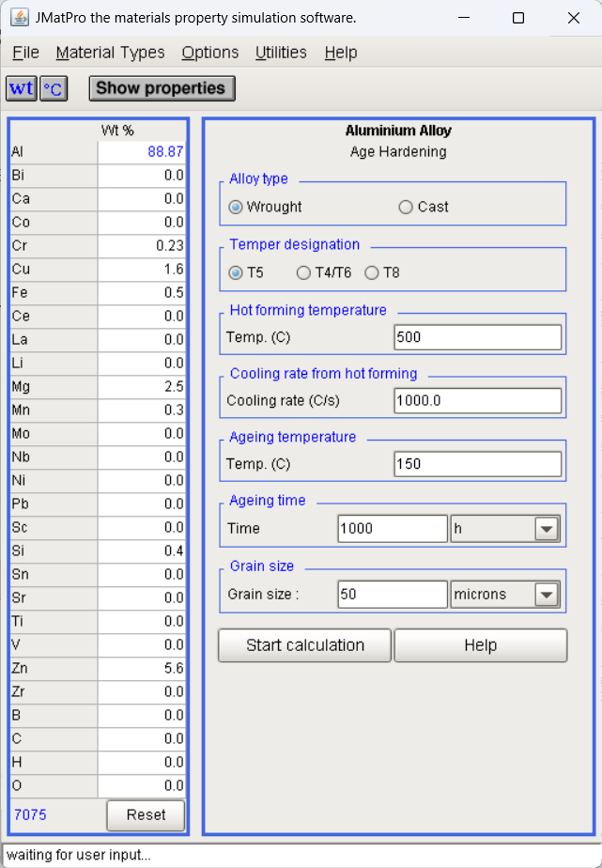Select the Wrought alloy type
This screenshot has height=868, width=602.
[x=236, y=207]
